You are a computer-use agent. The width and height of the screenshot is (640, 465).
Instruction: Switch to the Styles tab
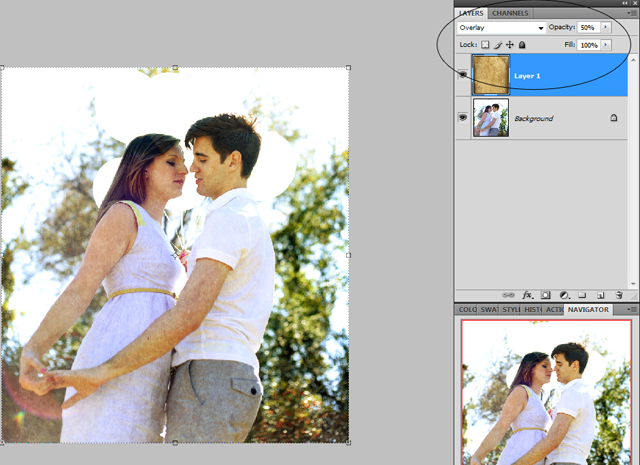(511, 309)
